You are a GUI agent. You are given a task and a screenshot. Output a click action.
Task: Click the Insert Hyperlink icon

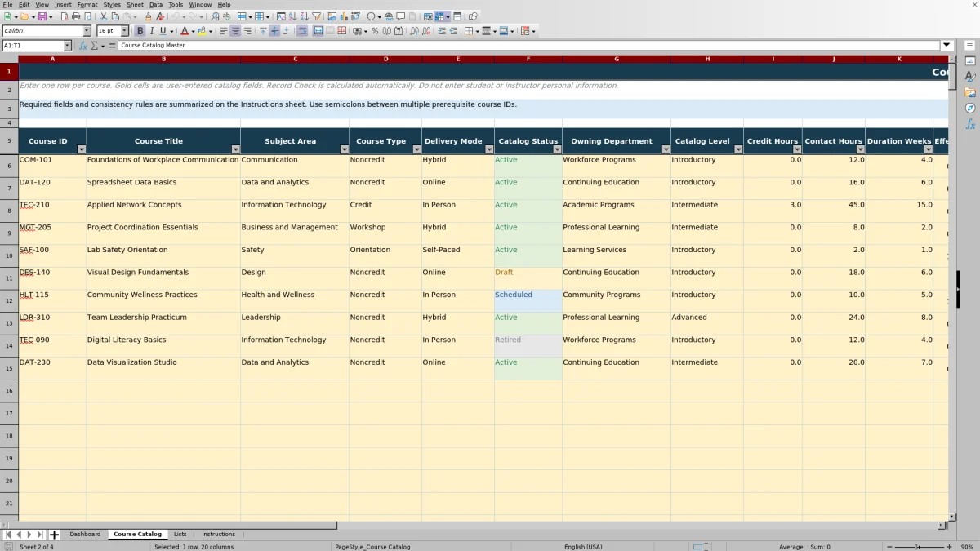pos(389,16)
